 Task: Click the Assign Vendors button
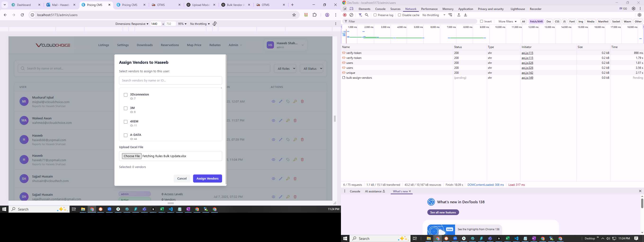[x=207, y=179]
